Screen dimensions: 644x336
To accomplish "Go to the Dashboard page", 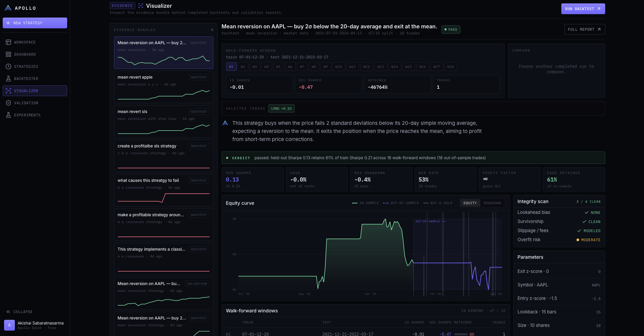I will [35, 54].
